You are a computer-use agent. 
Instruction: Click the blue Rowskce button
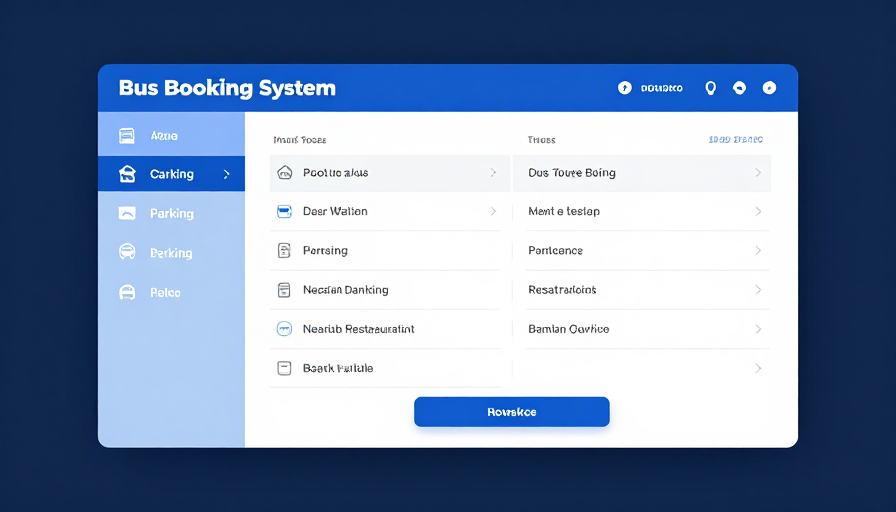[512, 411]
